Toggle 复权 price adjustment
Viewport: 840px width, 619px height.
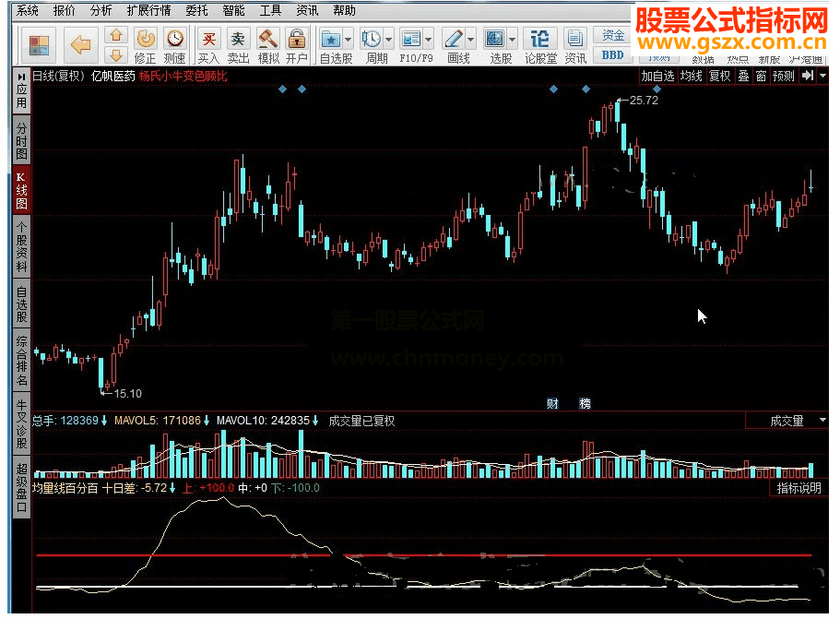(719, 76)
